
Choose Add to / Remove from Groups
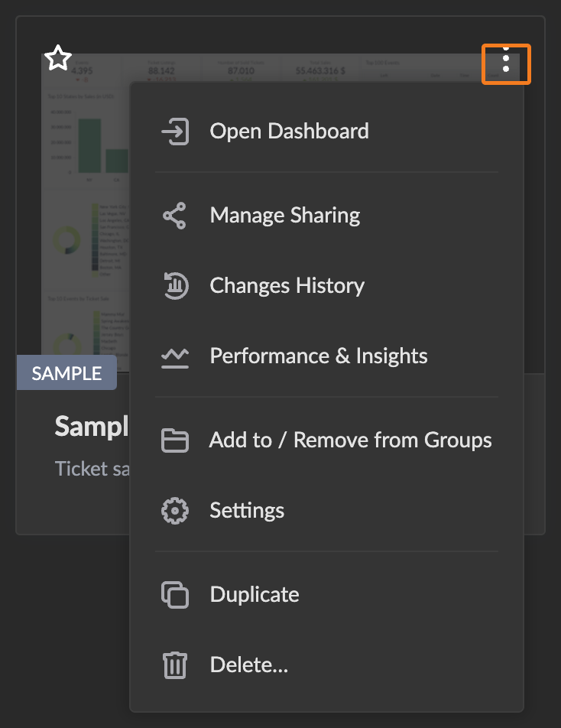(326, 440)
